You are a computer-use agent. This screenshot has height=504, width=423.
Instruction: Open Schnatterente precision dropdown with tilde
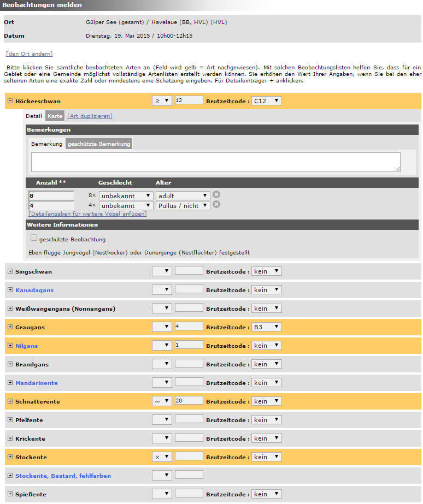[162, 401]
